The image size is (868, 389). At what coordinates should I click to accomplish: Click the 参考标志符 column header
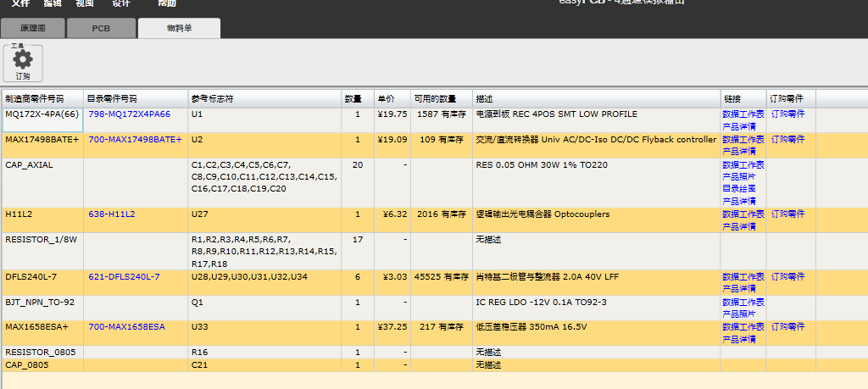click(265, 99)
